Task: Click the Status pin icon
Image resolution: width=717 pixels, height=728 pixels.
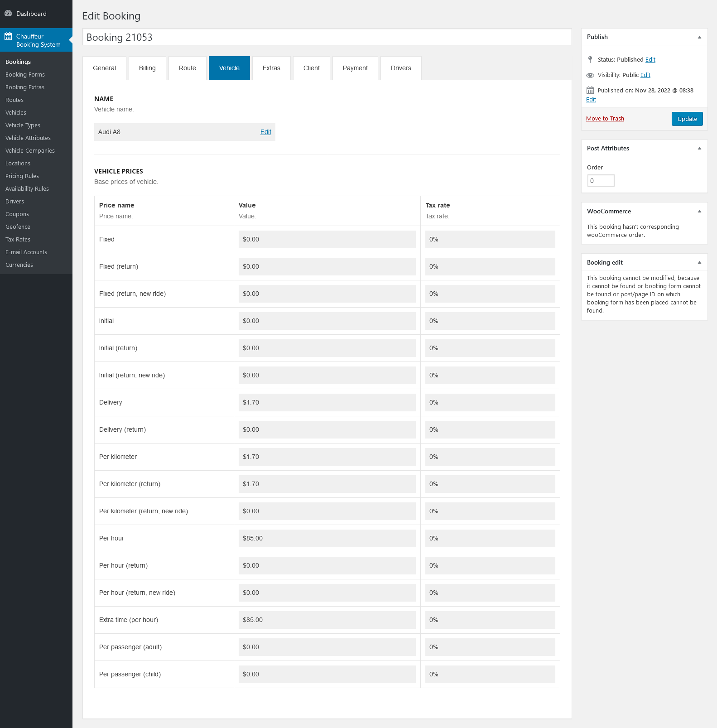Action: coord(590,60)
